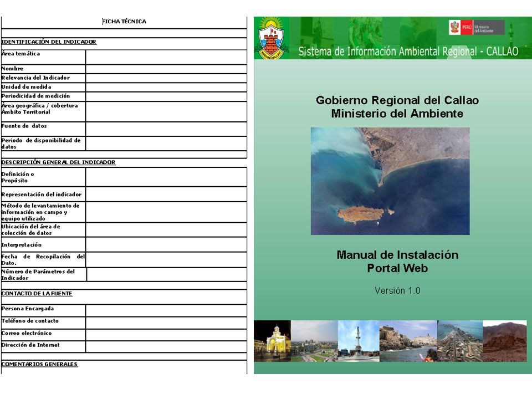Image resolution: width=532 pixels, height=399 pixels.
Task: Click the Persona Encargada label
Action: point(28,309)
